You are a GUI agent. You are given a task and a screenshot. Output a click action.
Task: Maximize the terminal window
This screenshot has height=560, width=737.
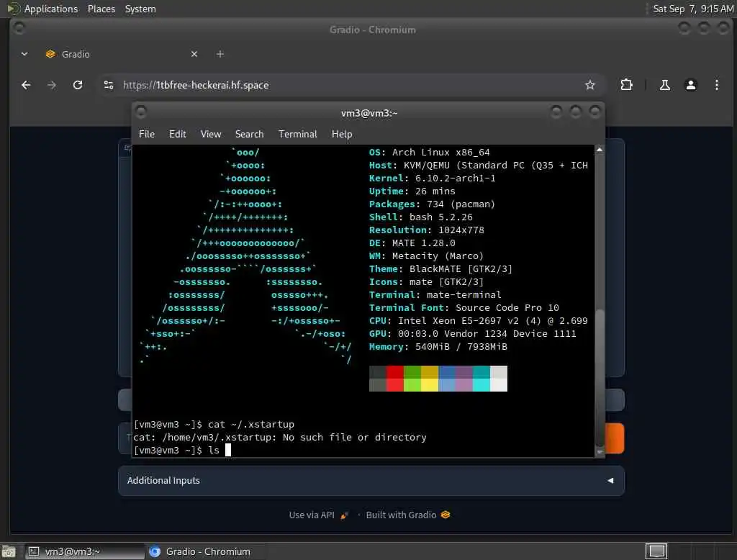tap(575, 112)
